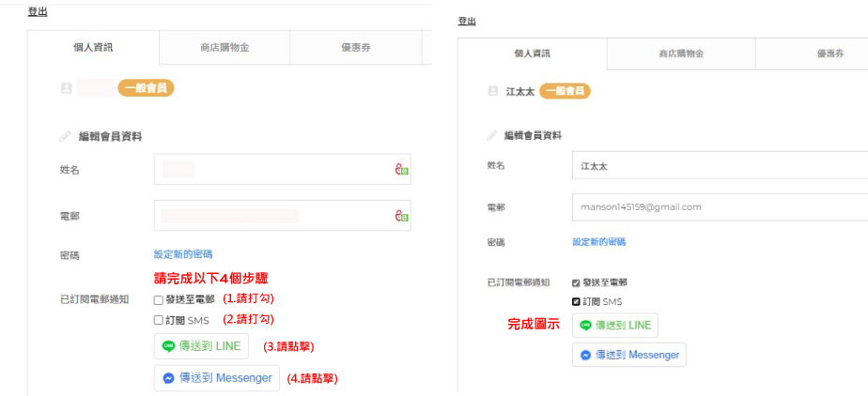Open 設定新的密碼 link in right panel
Screen dimensions: 868x396
coord(599,242)
